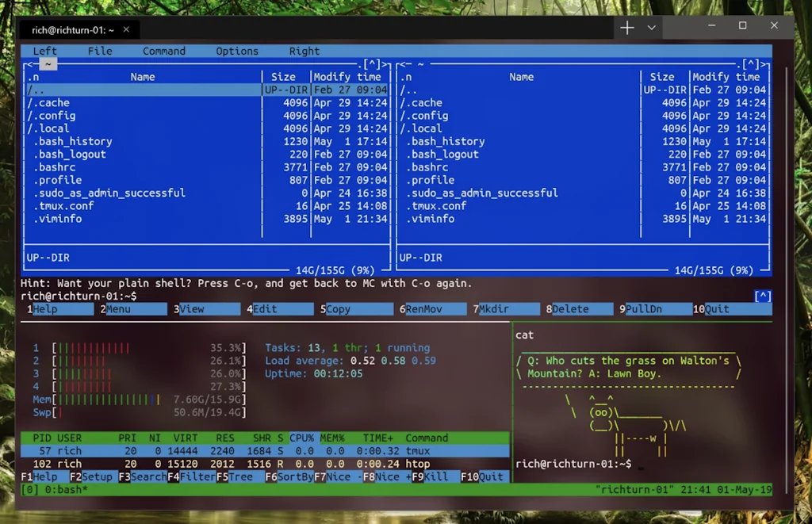
Task: Open menus via the 9PullDn key button
Action: 645,308
